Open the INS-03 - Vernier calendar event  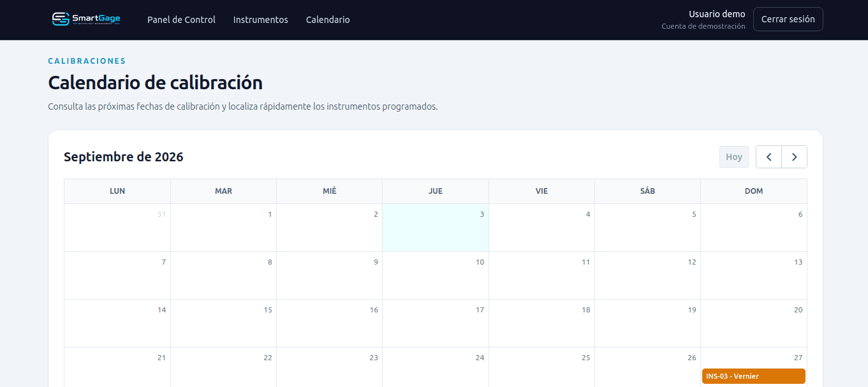(753, 376)
